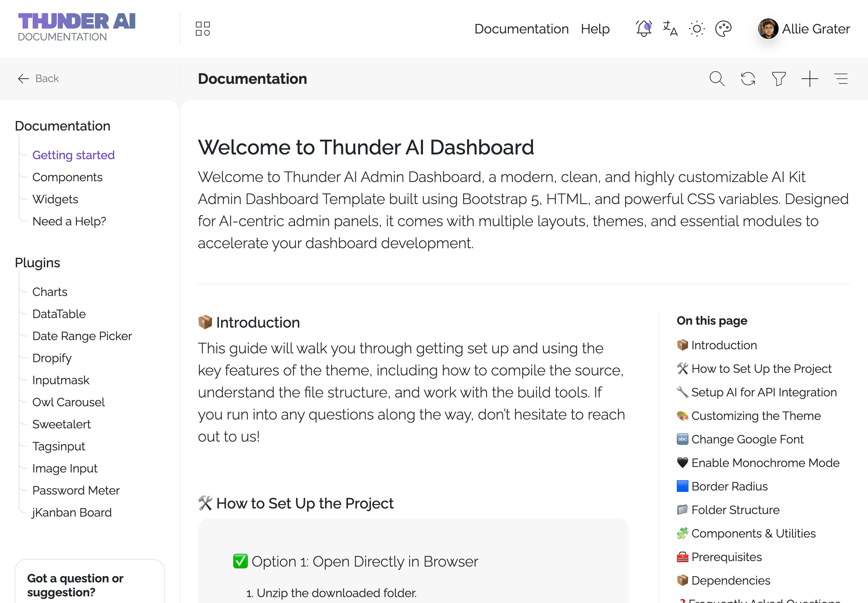Go Back using the arrow link

click(39, 79)
